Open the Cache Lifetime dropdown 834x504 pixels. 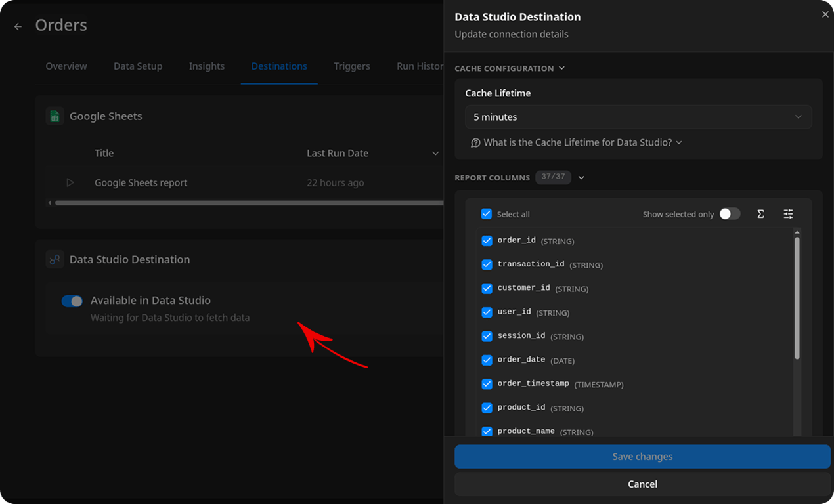click(x=638, y=117)
